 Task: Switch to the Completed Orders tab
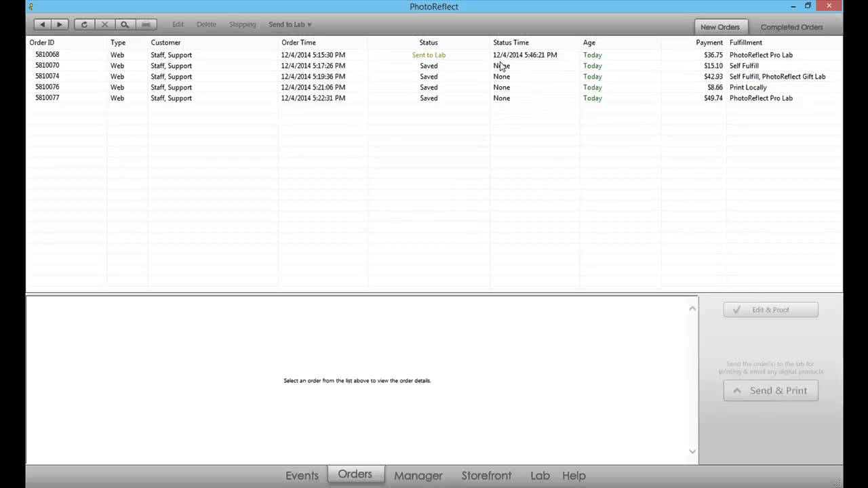791,27
